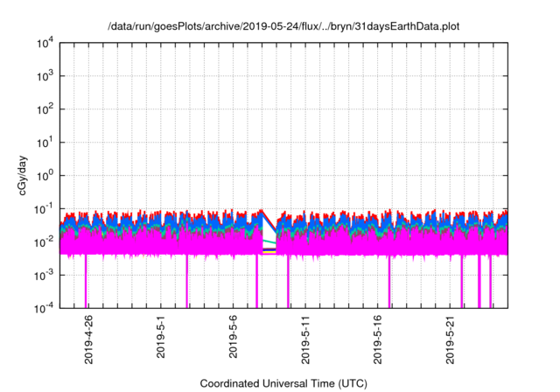Click the magenta dropout spike near 2019-4-26
The height and width of the screenshot is (392, 560).
click(x=86, y=282)
